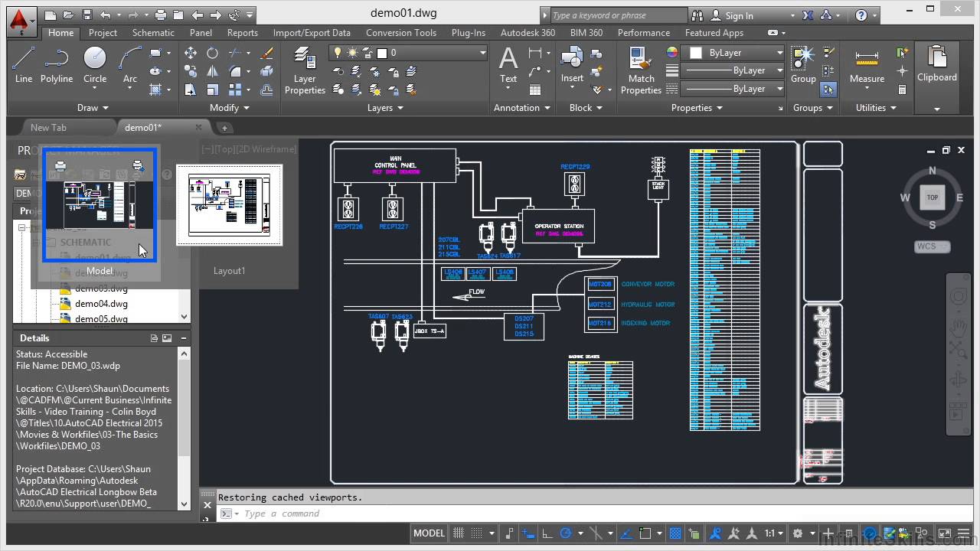Expand the Utilities panel
The width and height of the screenshot is (980, 551).
875,108
